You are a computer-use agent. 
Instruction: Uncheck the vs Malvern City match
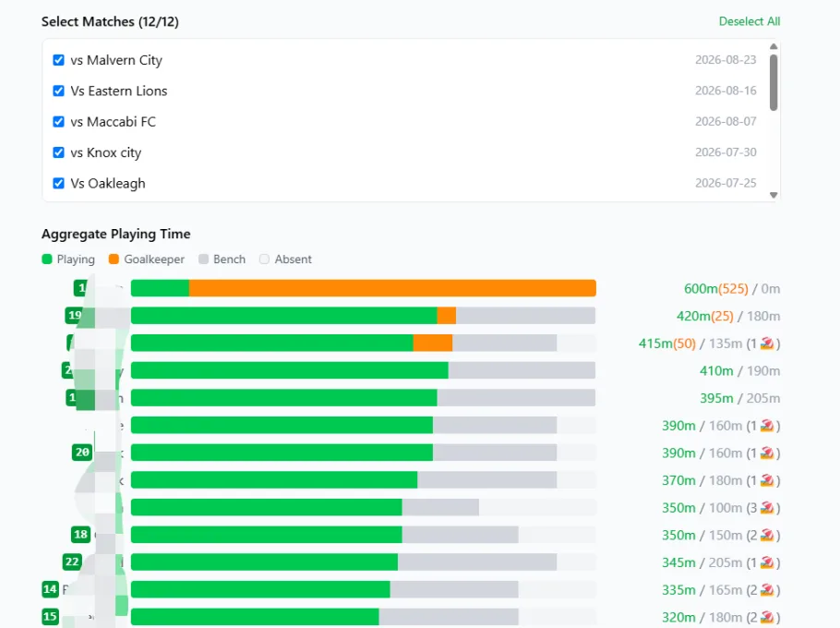(58, 60)
